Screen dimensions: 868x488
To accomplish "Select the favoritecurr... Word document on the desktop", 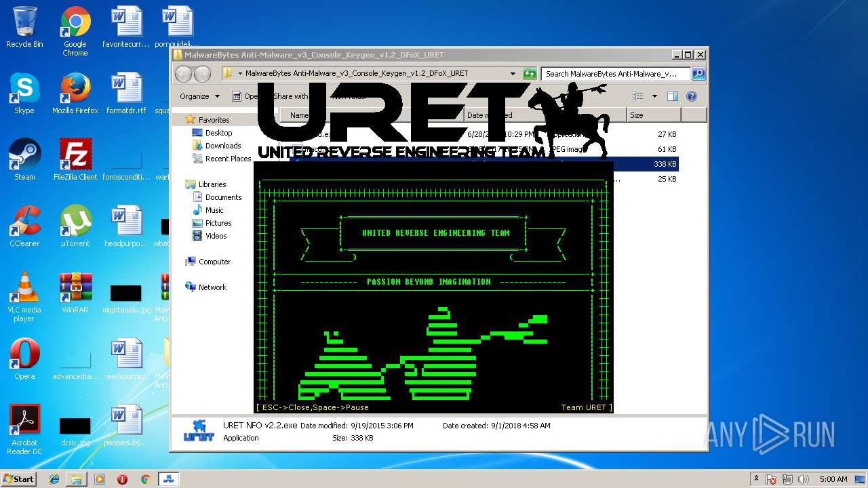I will pyautogui.click(x=126, y=27).
